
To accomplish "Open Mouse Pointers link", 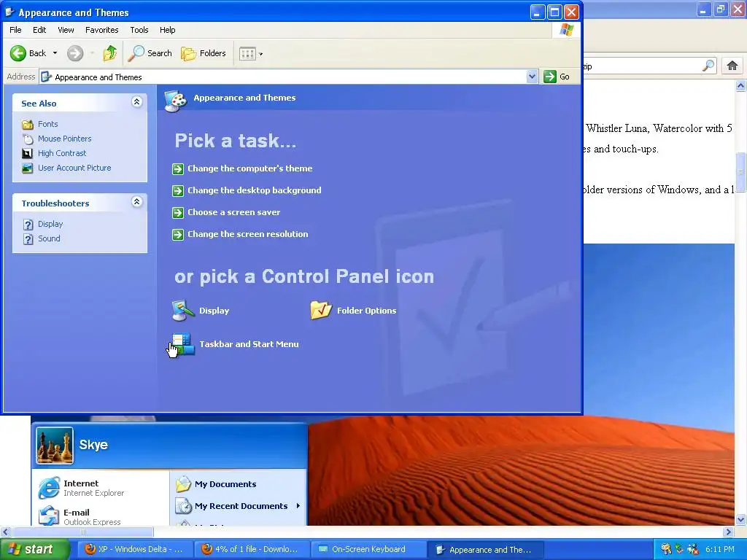I will [65, 139].
